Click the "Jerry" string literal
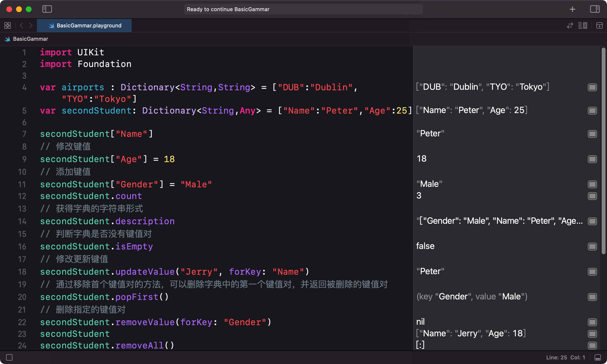Screen dimensions: 607x364 click(199, 272)
